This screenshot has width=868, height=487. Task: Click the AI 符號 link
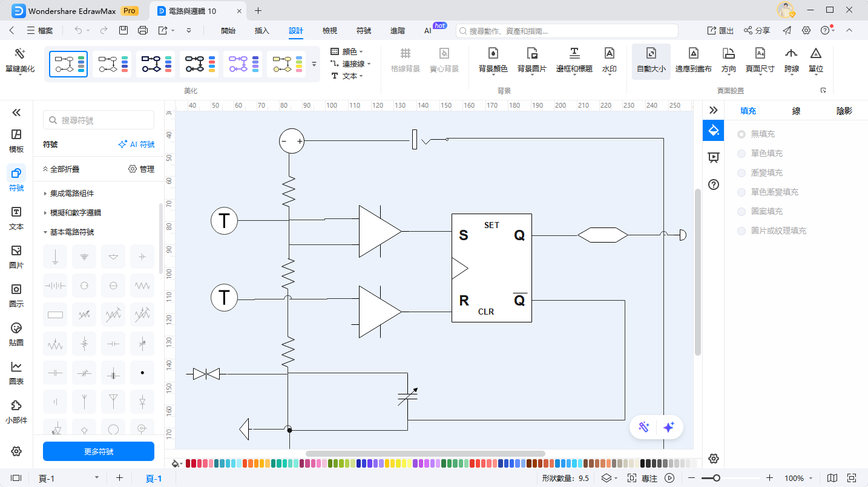pyautogui.click(x=136, y=145)
